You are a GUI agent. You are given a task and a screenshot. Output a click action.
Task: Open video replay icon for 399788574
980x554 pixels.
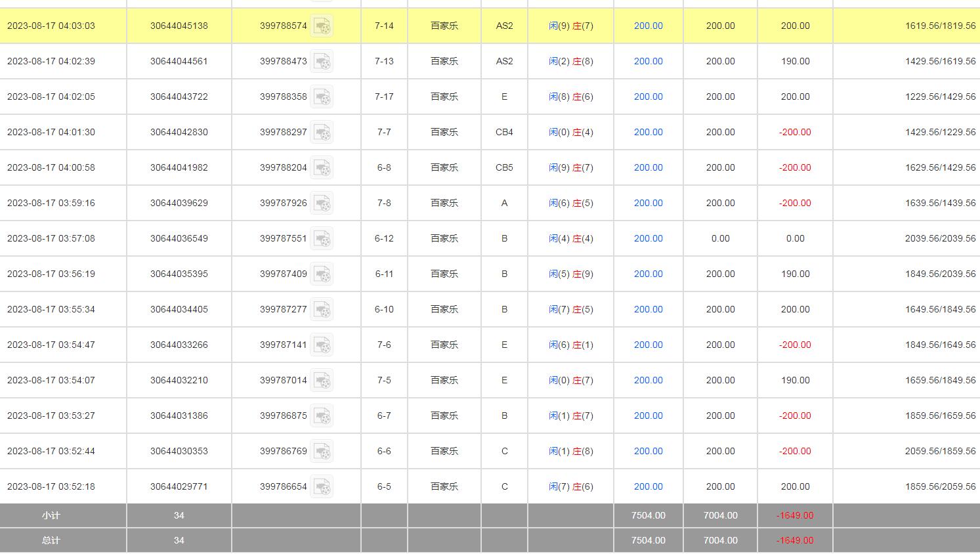coord(322,26)
